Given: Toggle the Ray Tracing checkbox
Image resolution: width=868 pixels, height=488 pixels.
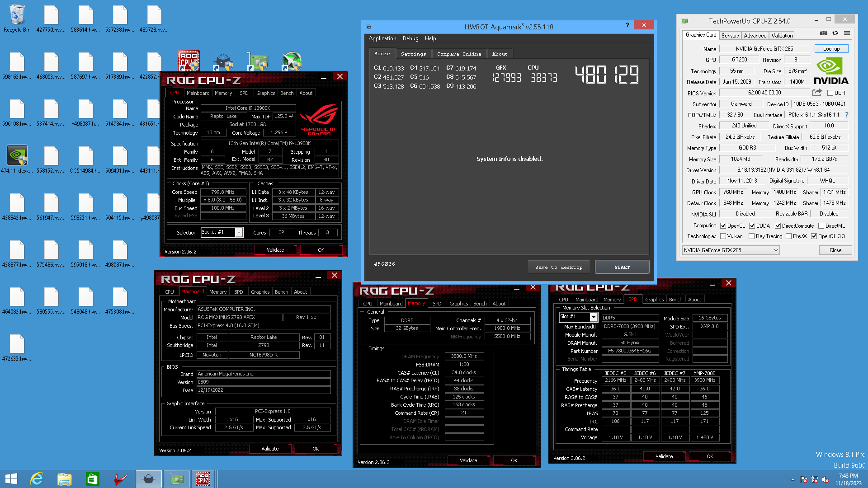Looking at the screenshot, I should point(751,236).
